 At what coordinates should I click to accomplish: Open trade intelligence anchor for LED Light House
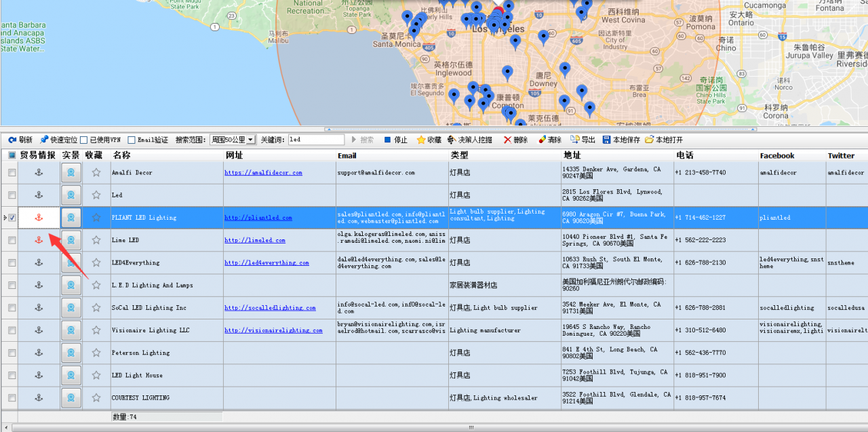(x=39, y=375)
